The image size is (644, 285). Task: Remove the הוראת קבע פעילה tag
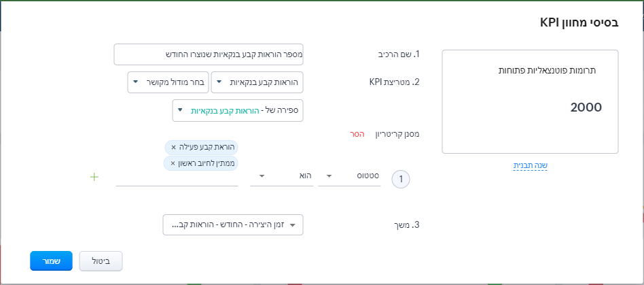(173, 147)
